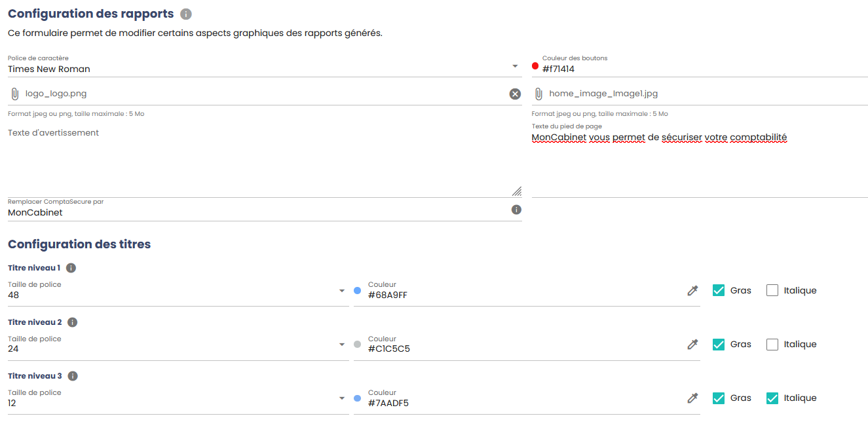Click info icon beside Titre niveau 3
868x433 pixels.
[73, 376]
